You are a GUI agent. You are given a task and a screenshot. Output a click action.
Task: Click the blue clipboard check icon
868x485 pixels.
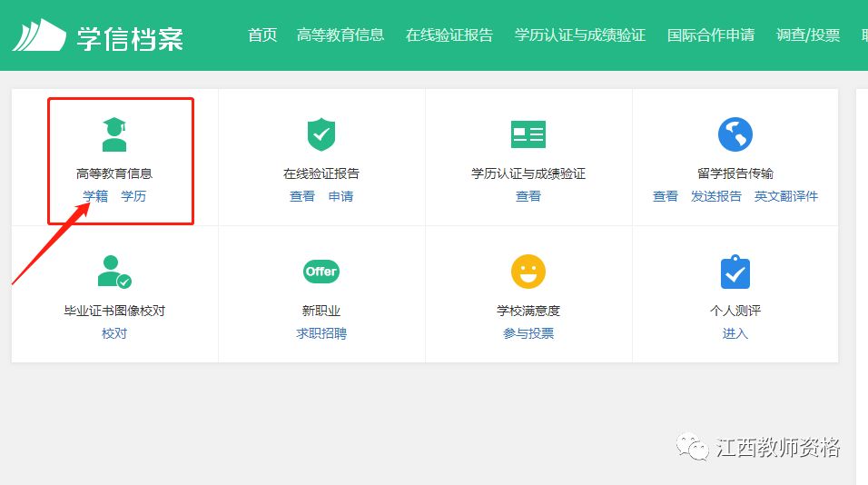pyautogui.click(x=735, y=272)
